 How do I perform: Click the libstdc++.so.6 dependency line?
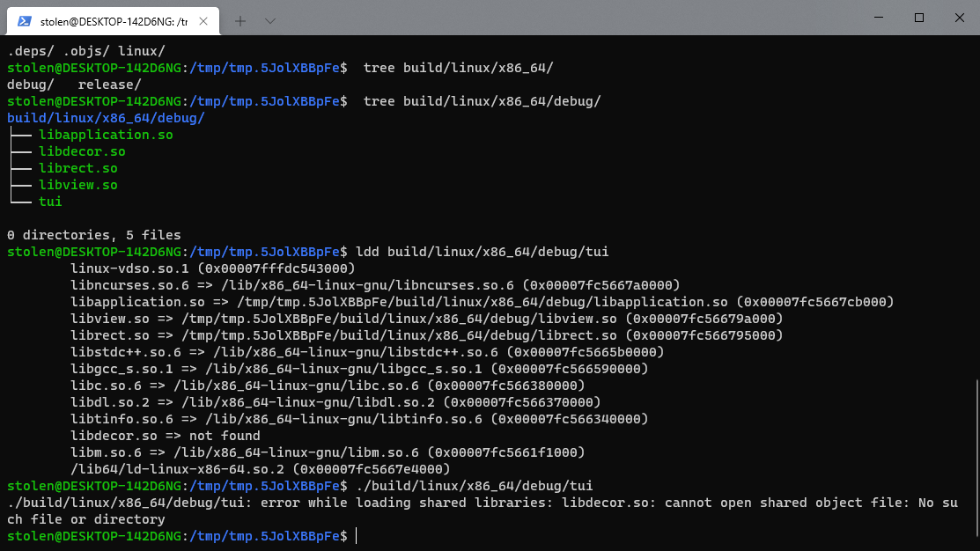367,352
